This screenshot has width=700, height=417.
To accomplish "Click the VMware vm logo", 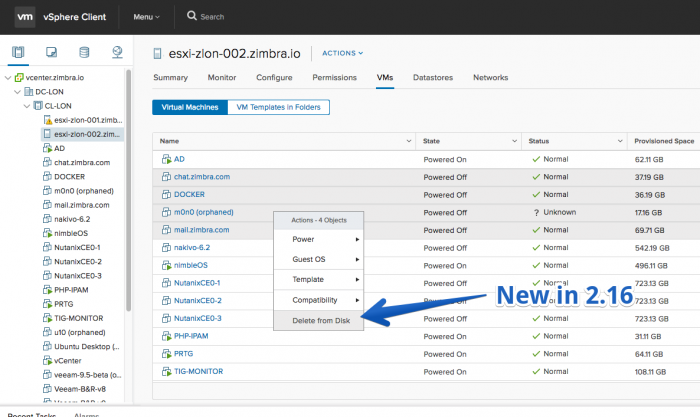I will click(25, 17).
